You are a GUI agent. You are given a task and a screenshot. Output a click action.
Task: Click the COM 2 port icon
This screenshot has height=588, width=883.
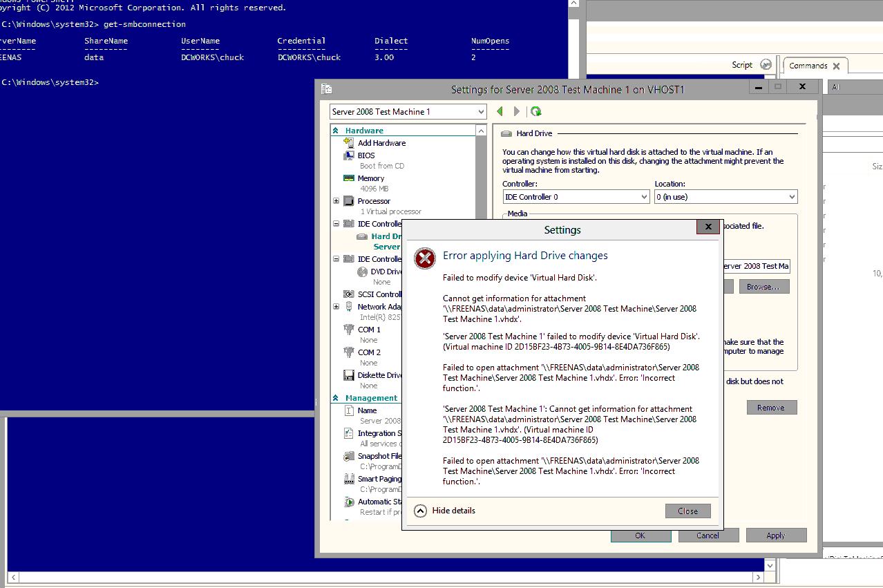(349, 352)
